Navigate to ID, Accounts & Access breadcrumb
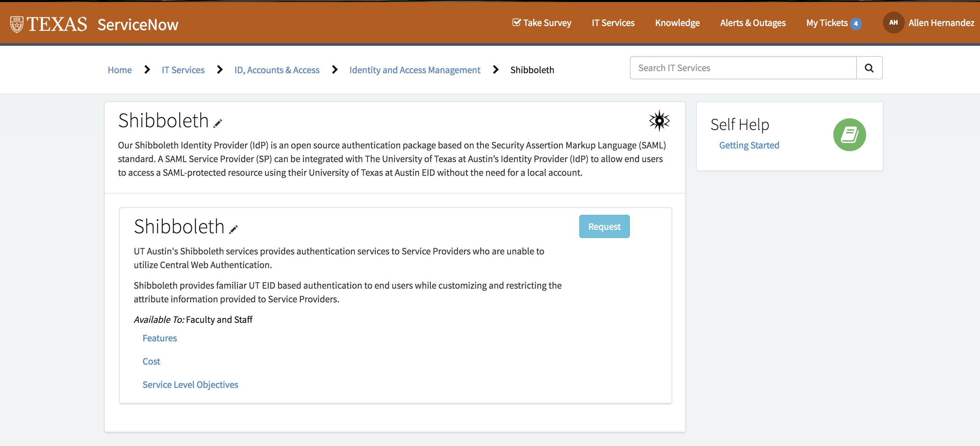This screenshot has height=446, width=980. [x=277, y=70]
